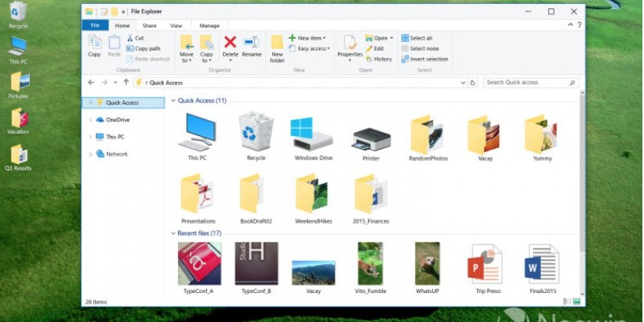
Task: Expand OneDrive in navigation pane
Action: 90,120
